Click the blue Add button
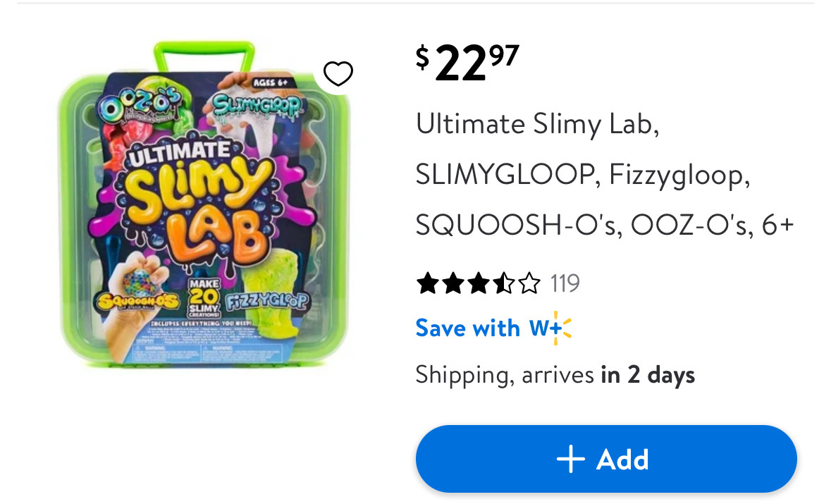The width and height of the screenshot is (831, 504). [x=605, y=459]
